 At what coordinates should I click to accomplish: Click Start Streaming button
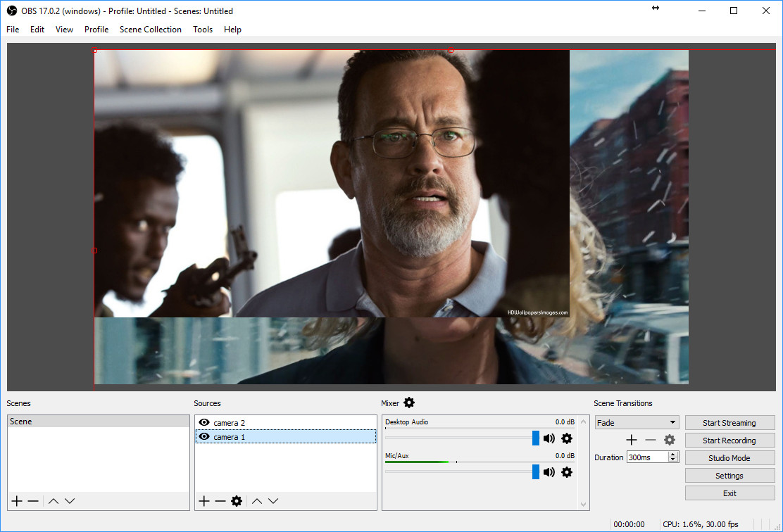point(729,423)
